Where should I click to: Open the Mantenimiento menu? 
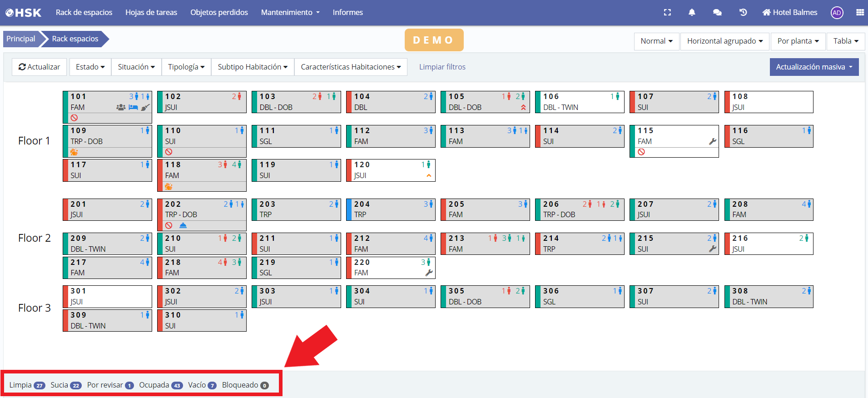click(290, 12)
